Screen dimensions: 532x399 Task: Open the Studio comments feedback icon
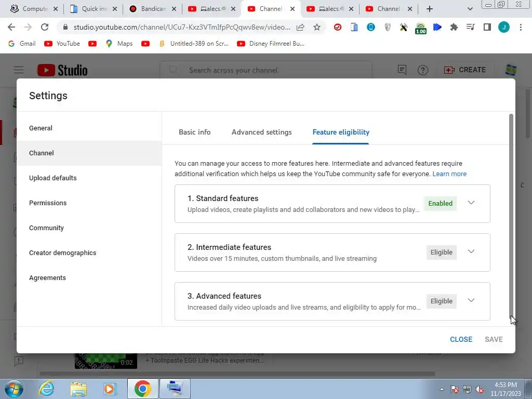(402, 70)
